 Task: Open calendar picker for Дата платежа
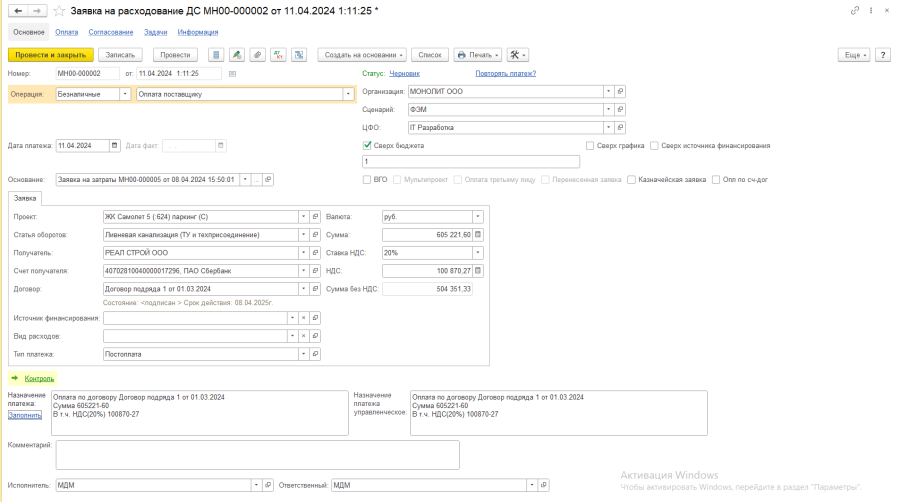click(x=115, y=145)
